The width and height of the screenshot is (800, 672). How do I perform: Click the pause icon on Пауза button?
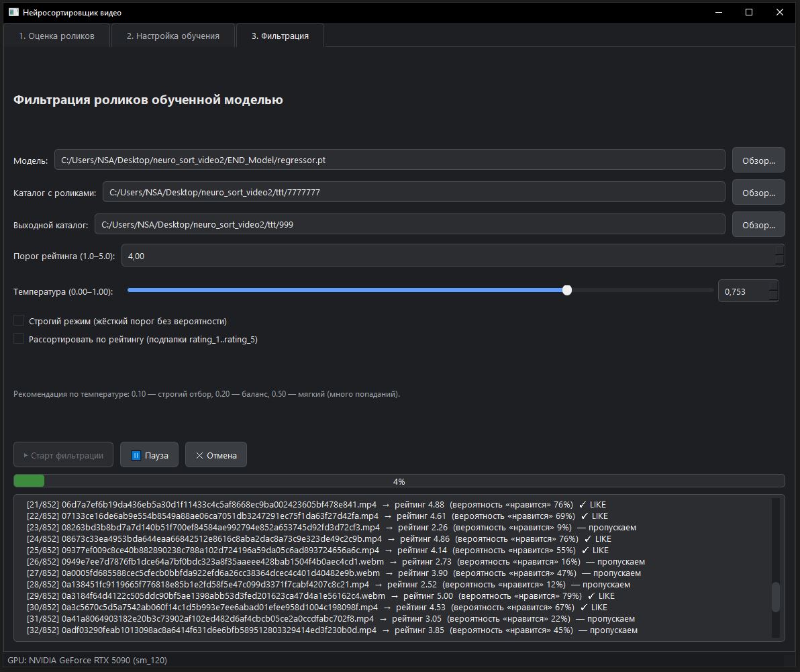[136, 455]
